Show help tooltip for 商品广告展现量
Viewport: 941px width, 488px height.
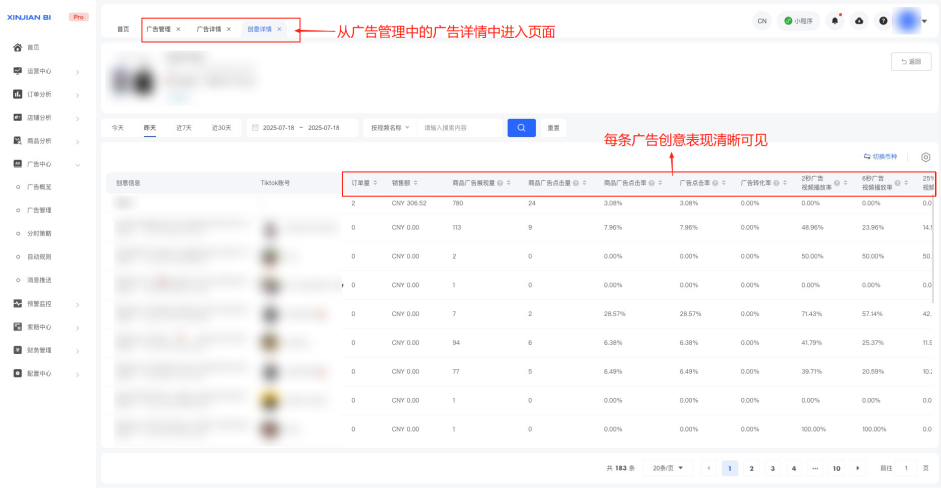coord(500,183)
